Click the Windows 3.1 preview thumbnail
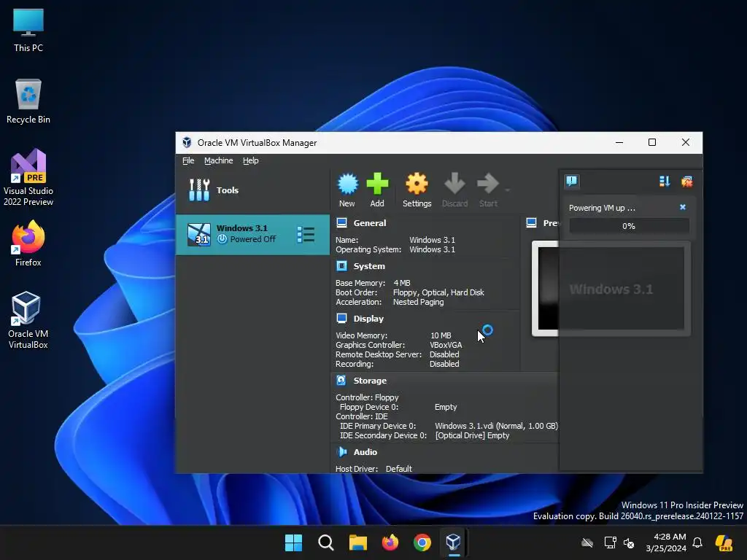747x560 pixels. pyautogui.click(x=611, y=289)
